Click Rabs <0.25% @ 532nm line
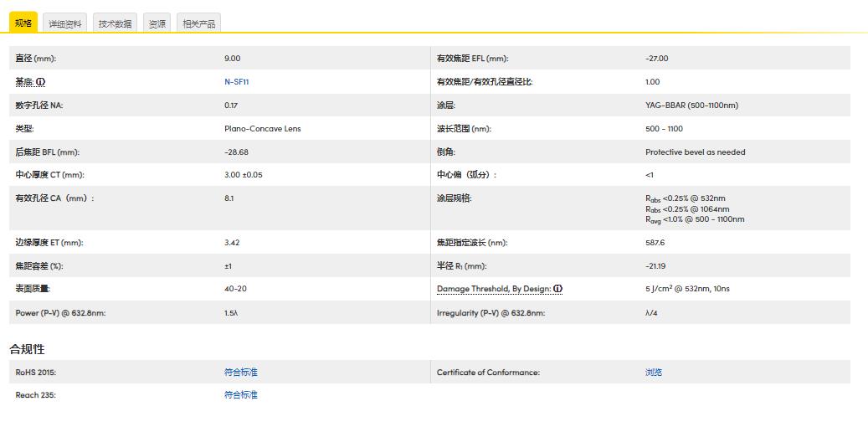The image size is (868, 432). (x=686, y=198)
